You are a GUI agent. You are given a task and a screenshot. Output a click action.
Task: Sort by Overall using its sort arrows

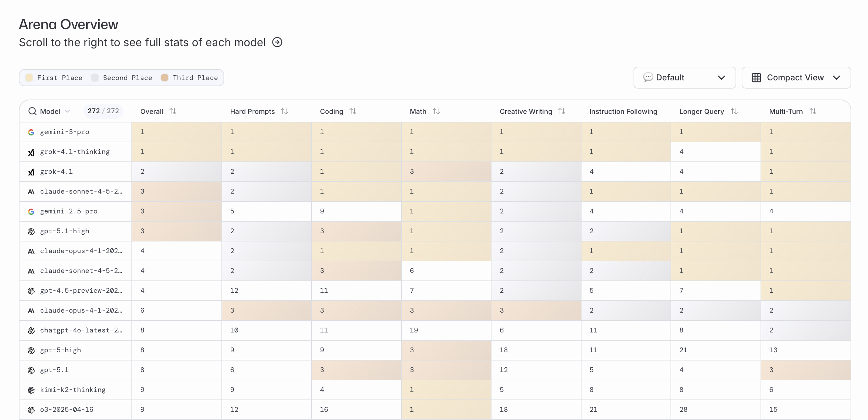coord(173,111)
